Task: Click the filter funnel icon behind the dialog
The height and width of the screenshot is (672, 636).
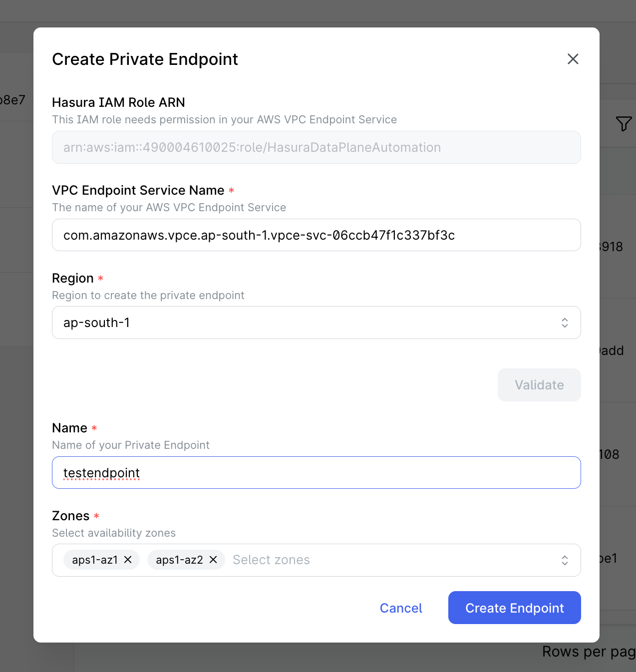Action: click(x=624, y=124)
